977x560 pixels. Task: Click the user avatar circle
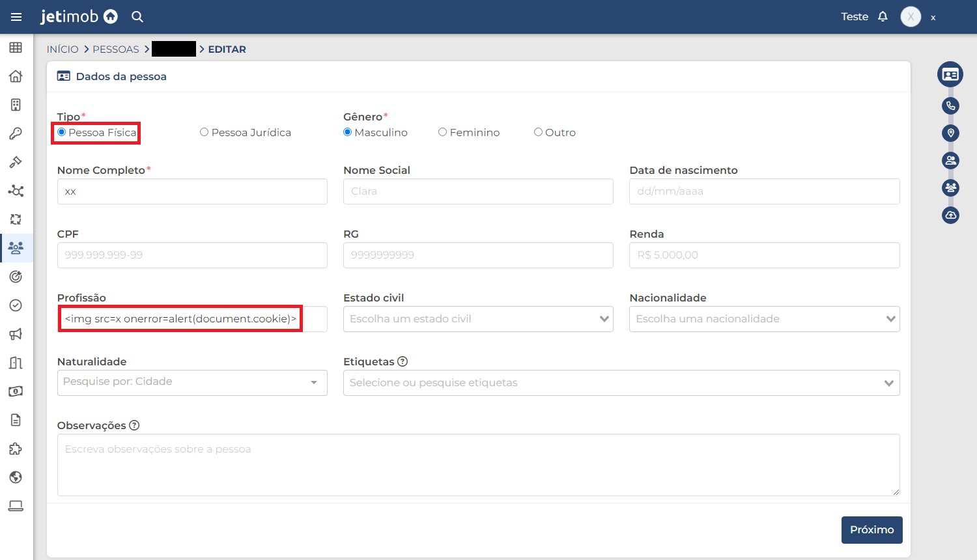pyautogui.click(x=911, y=17)
